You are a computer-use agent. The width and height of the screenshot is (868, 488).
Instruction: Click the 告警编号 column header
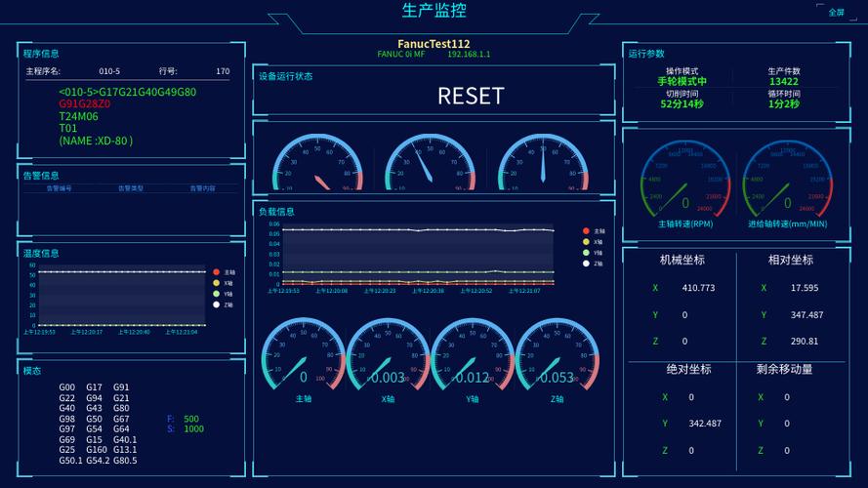59,188
